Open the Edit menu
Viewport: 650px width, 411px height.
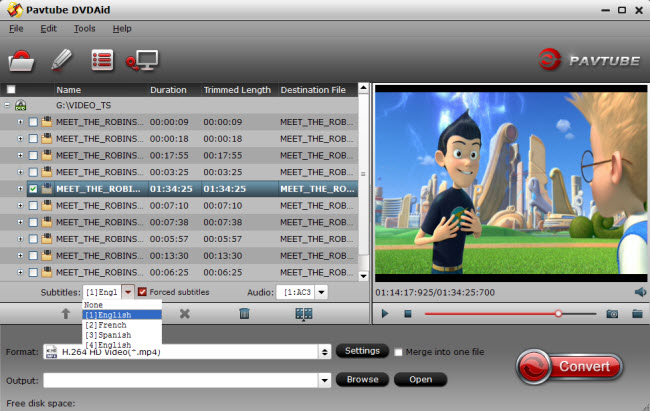point(48,28)
